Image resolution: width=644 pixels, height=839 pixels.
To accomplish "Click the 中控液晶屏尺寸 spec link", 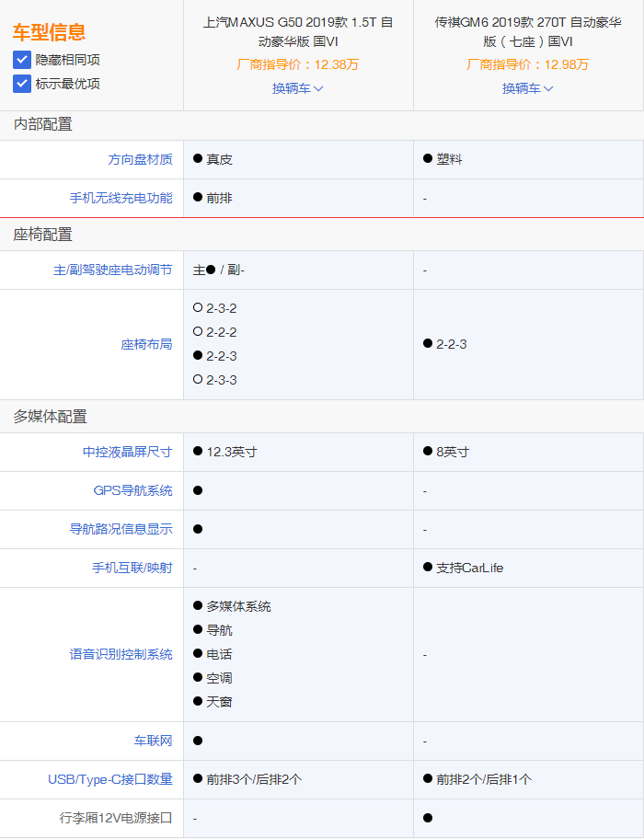I will coord(127,452).
